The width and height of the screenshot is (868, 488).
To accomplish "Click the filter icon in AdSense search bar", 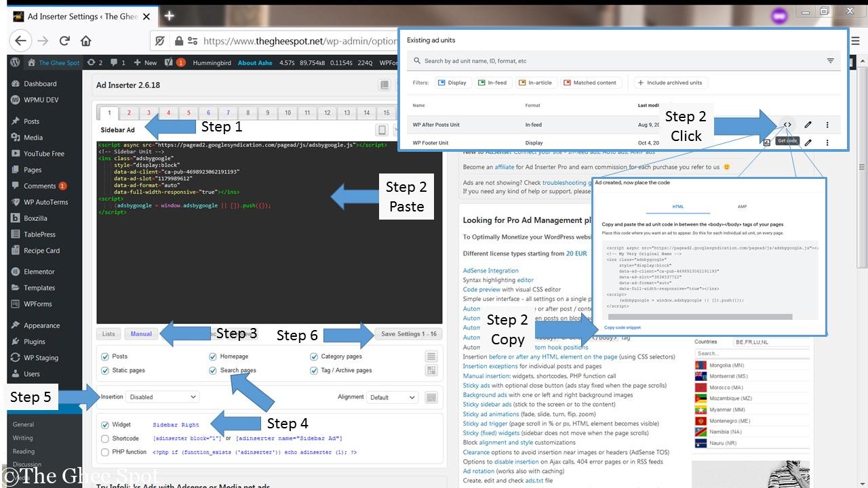I will tap(830, 61).
